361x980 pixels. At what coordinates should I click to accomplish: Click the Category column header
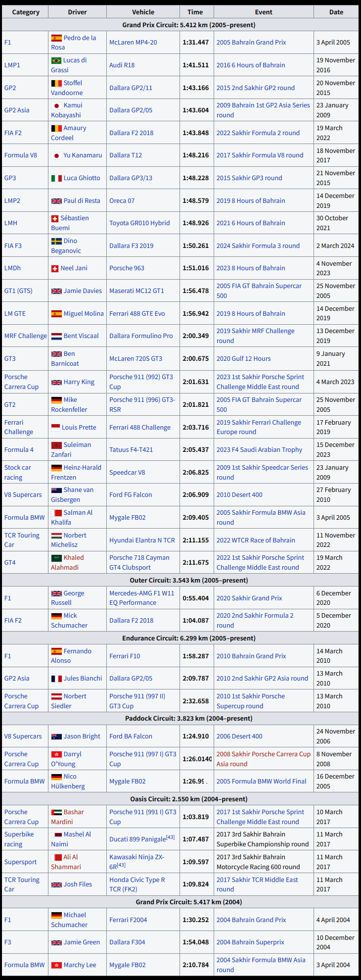(x=26, y=12)
